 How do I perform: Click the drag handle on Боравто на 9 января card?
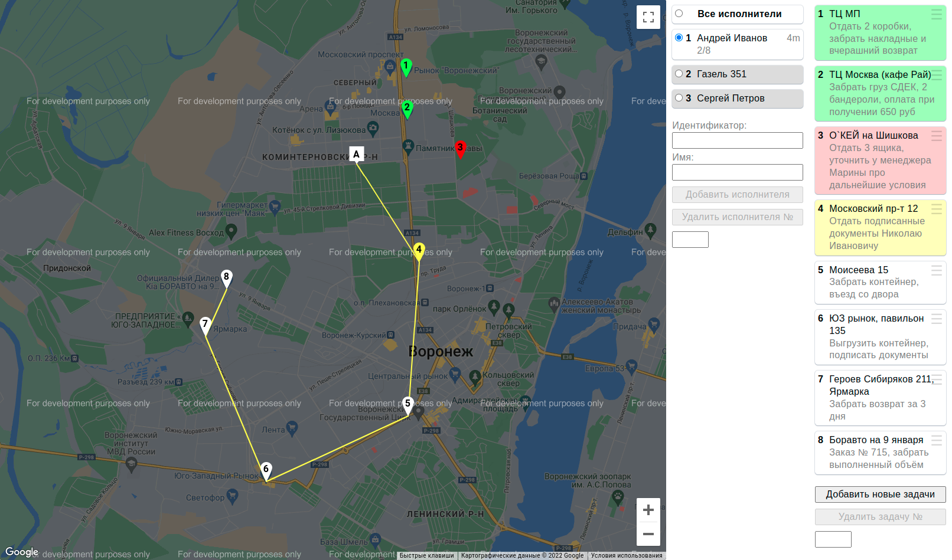pos(937,440)
